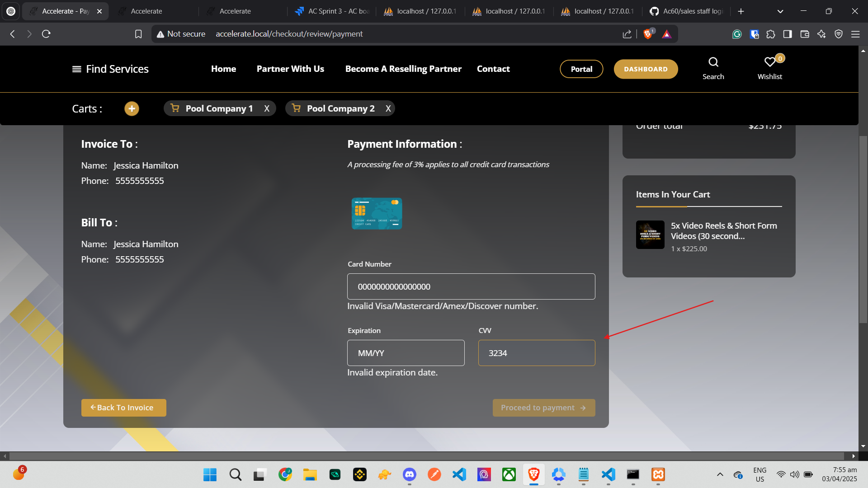This screenshot has height=488, width=868.
Task: Expand the tab search dropdown arrow
Action: tap(780, 11)
